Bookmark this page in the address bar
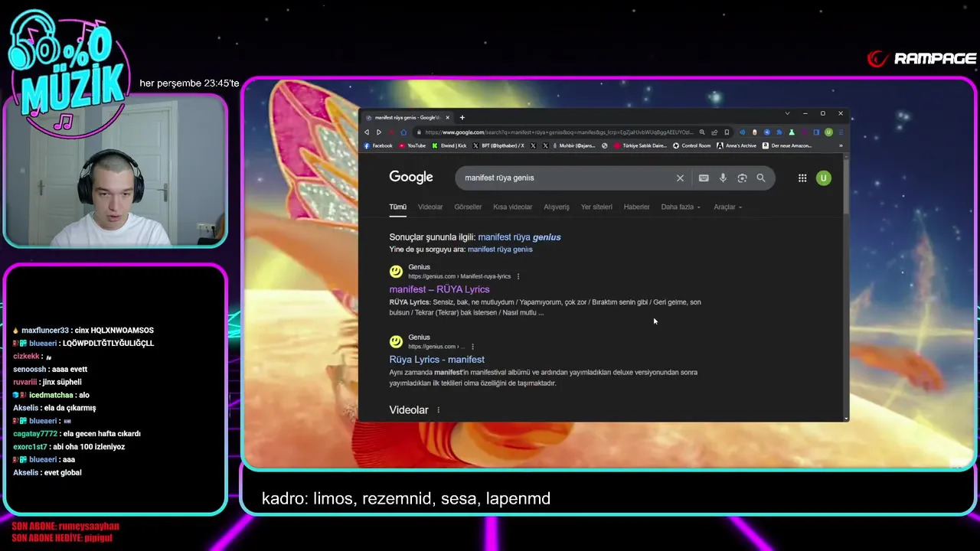This screenshot has height=551, width=980. point(727,132)
